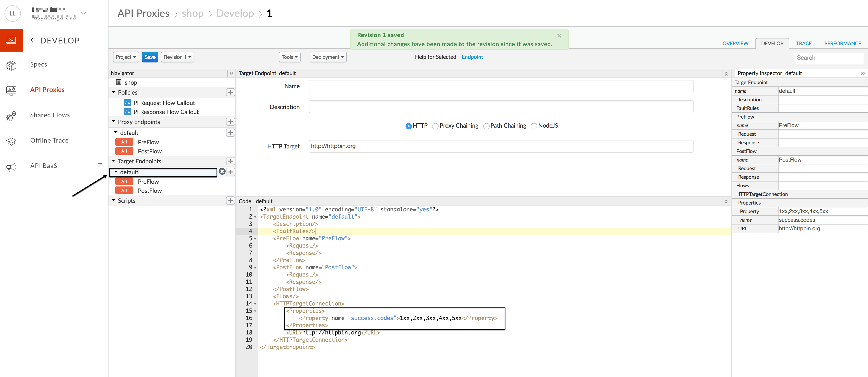Dismiss the Revision 1 saved notification
The image size is (868, 377).
pos(559,36)
